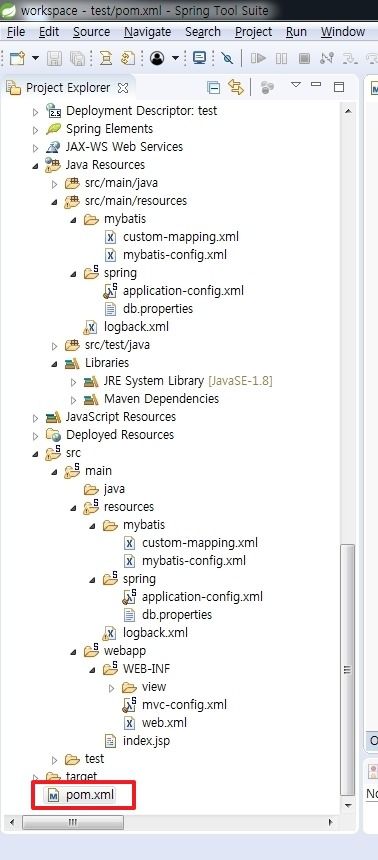Open the File menu

[x=16, y=32]
